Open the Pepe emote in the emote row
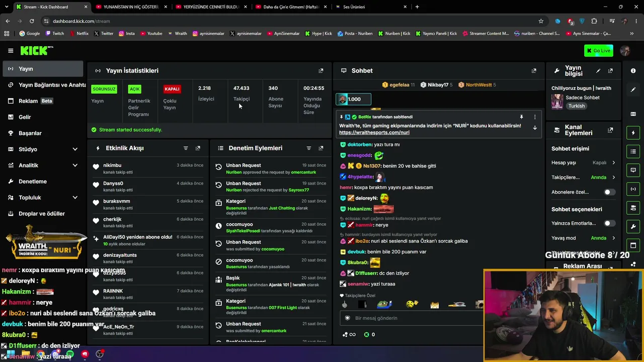The image size is (644, 362). tap(384, 304)
